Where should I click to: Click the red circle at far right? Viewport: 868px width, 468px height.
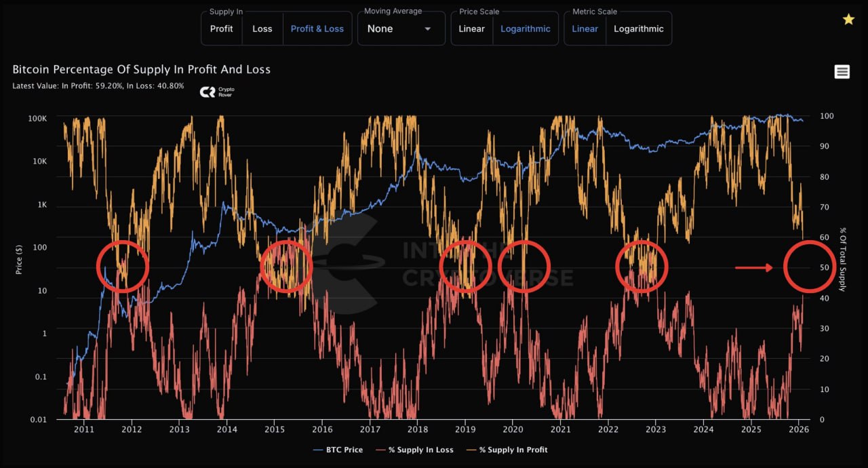coord(809,267)
